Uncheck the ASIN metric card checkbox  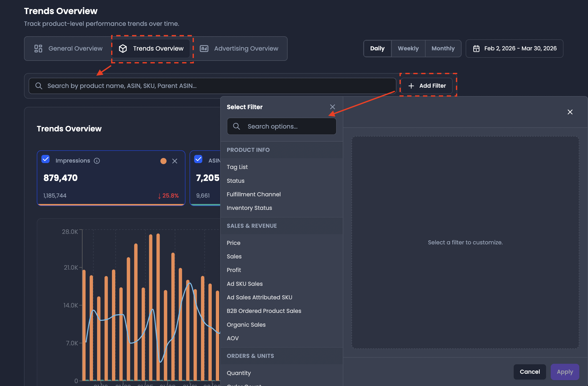[x=198, y=159]
